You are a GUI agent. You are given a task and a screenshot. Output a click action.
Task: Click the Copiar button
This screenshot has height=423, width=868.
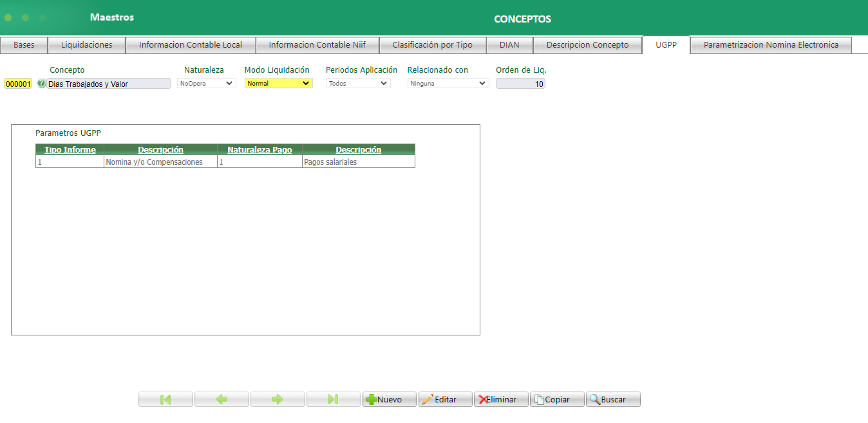(558, 399)
